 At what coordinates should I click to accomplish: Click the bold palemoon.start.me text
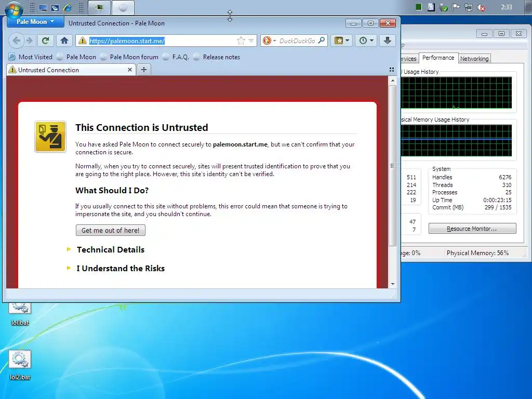point(240,144)
